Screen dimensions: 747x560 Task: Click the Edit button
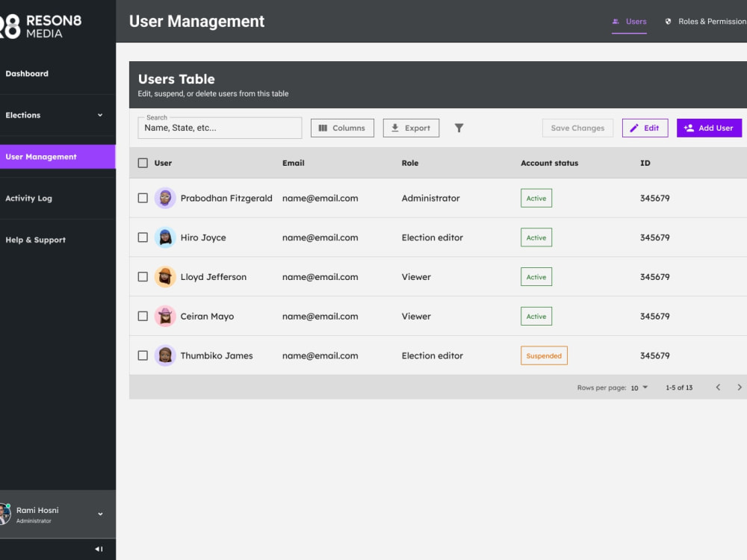(645, 128)
